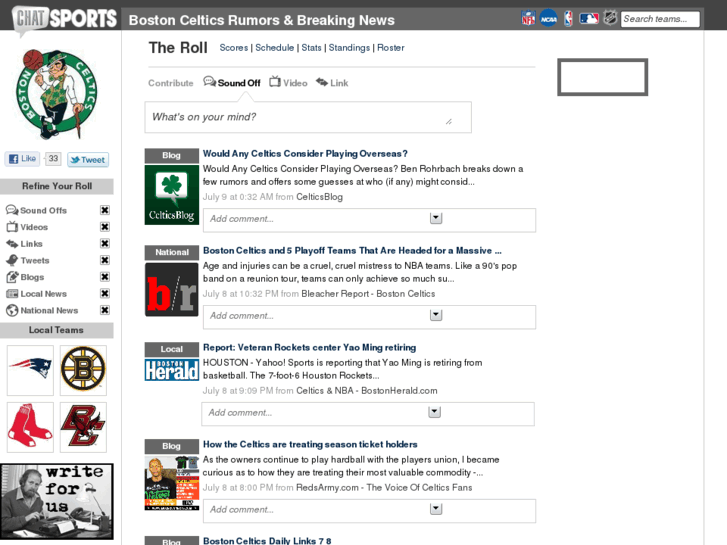Image resolution: width=727 pixels, height=545 pixels.
Task: Open Boston Red Sox team page
Action: (30, 427)
